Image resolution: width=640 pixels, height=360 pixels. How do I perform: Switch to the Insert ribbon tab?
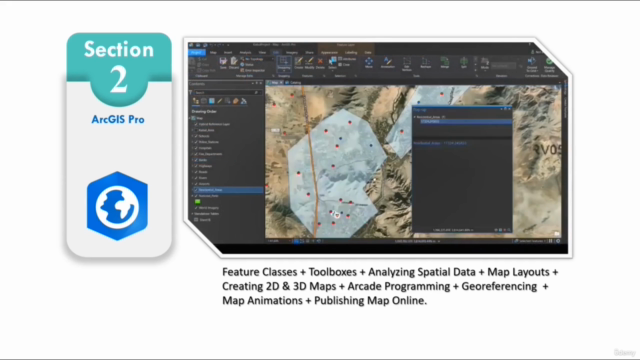pos(228,53)
